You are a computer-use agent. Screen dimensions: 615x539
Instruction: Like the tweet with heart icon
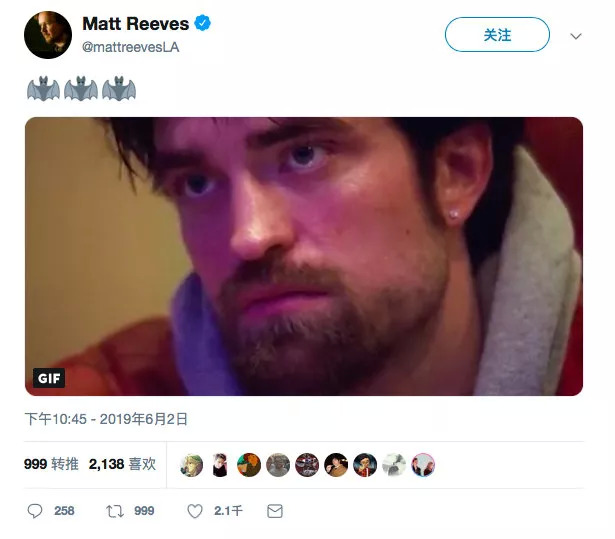click(x=195, y=511)
